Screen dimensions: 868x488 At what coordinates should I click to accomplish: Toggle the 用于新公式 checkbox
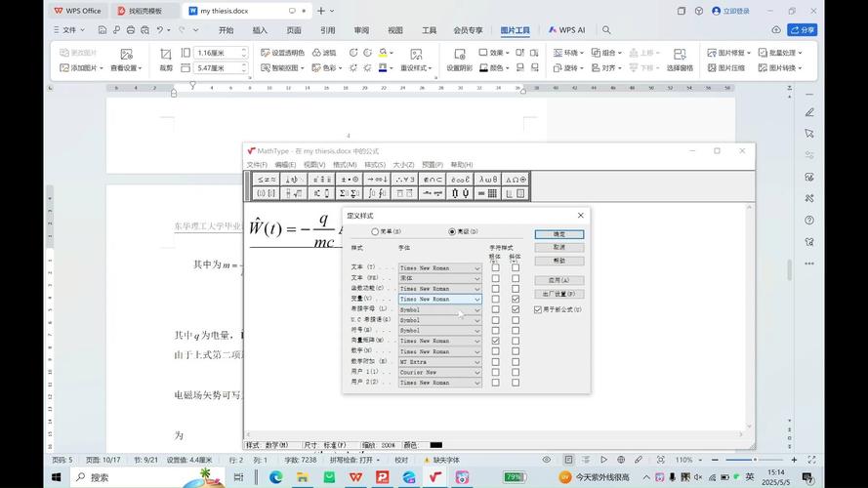(x=538, y=309)
